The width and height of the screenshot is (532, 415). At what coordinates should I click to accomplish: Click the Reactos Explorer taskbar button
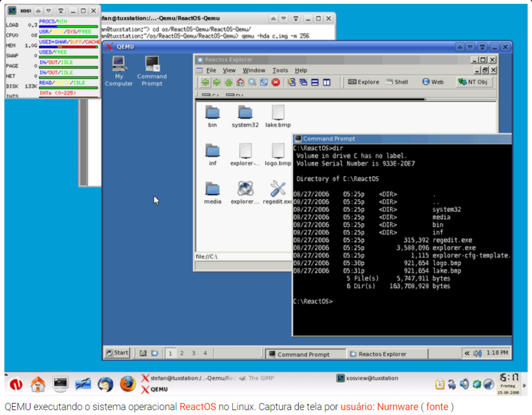387,354
